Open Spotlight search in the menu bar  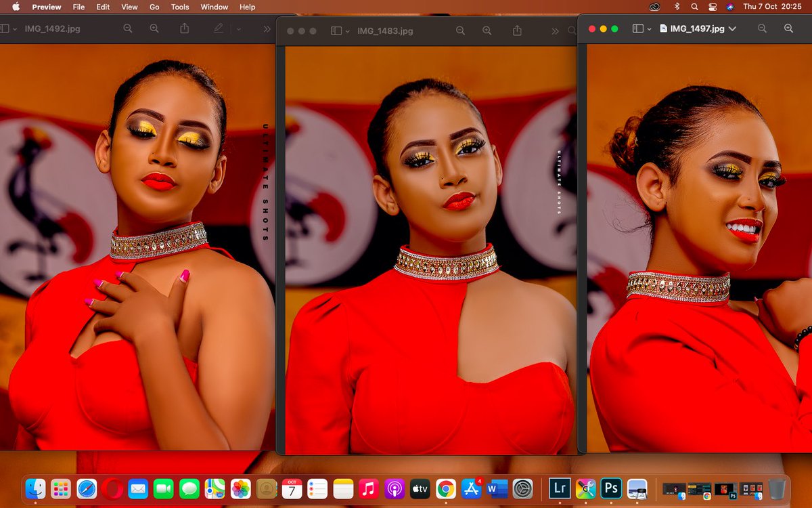[694, 7]
